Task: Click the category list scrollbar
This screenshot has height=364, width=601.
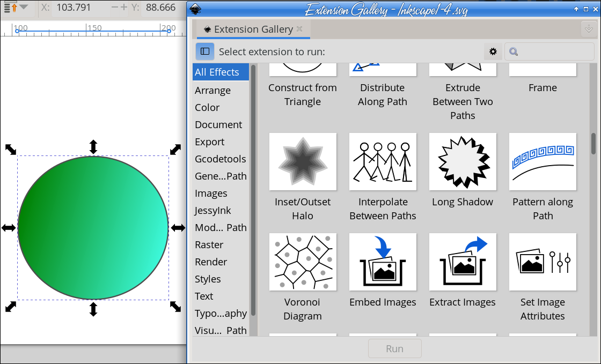Action: tap(253, 190)
